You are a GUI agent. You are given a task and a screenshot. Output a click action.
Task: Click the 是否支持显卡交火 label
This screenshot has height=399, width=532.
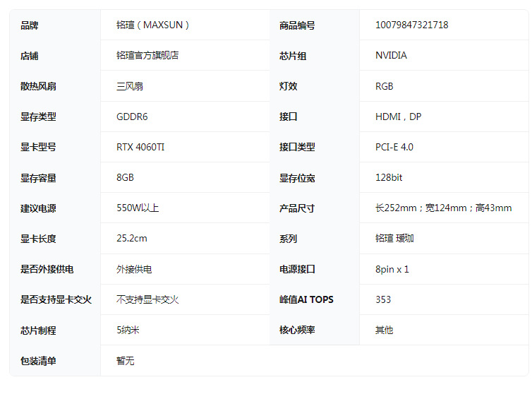pyautogui.click(x=56, y=299)
